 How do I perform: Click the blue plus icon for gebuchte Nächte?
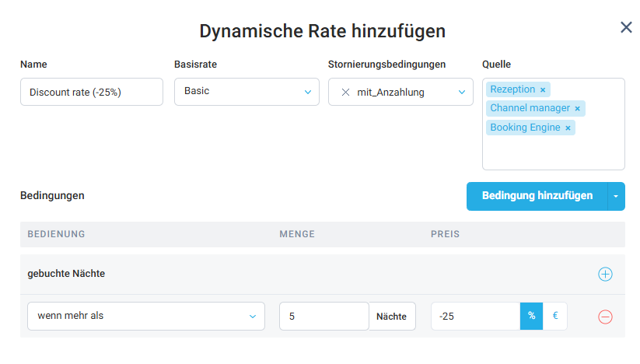click(605, 275)
